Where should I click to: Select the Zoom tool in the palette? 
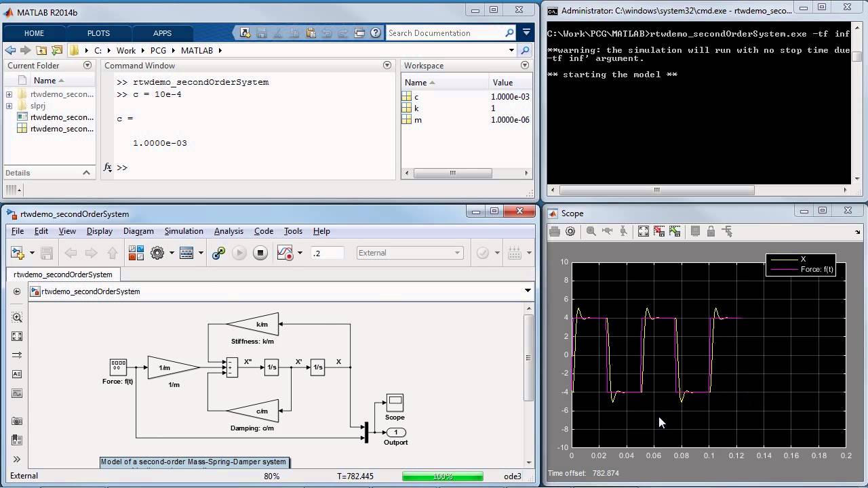17,317
